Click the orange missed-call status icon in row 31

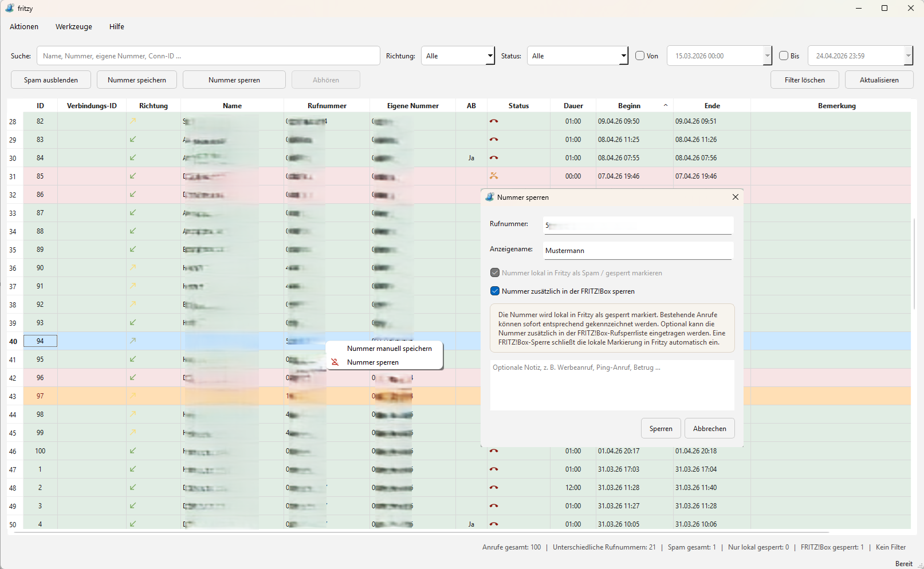(x=494, y=176)
